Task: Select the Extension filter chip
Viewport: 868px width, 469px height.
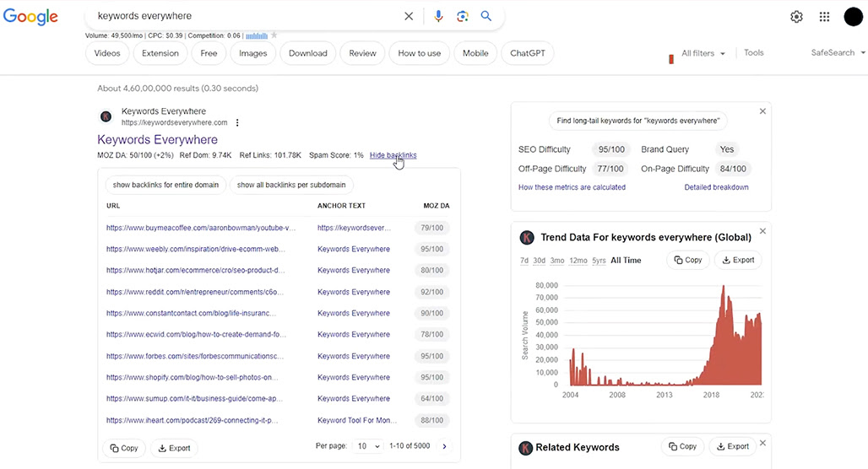Action: point(160,53)
